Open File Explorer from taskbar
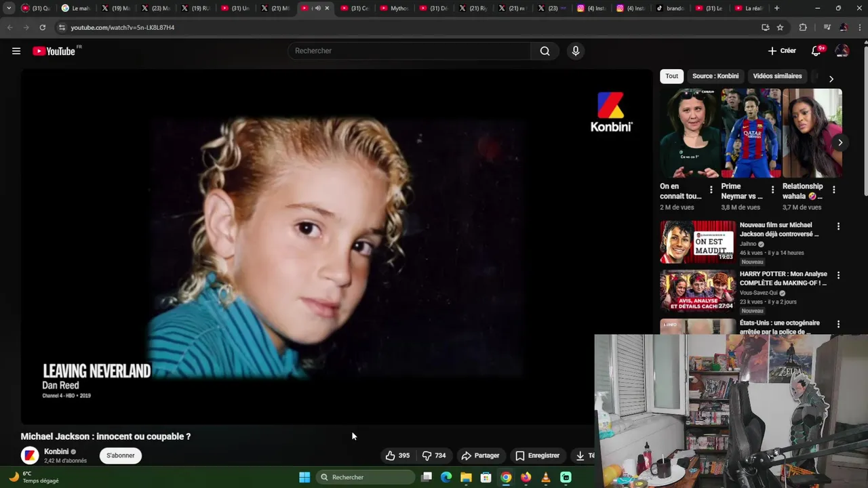This screenshot has height=488, width=868. tap(466, 477)
